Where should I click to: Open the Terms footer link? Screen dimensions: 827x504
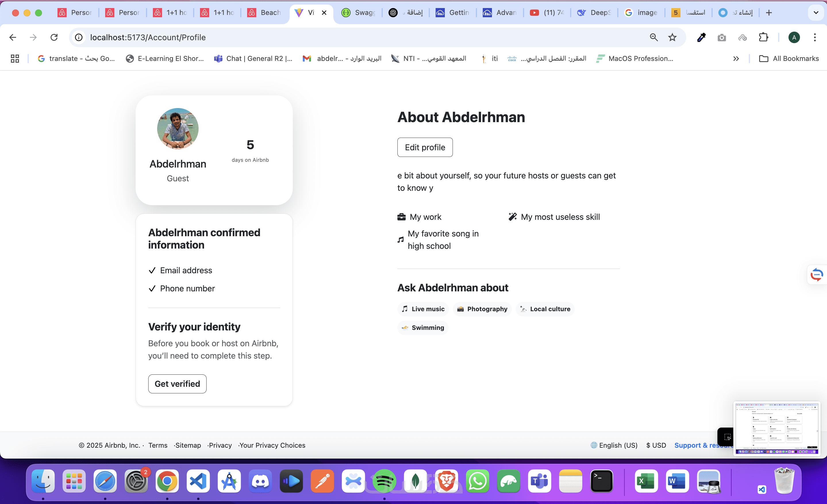(158, 445)
